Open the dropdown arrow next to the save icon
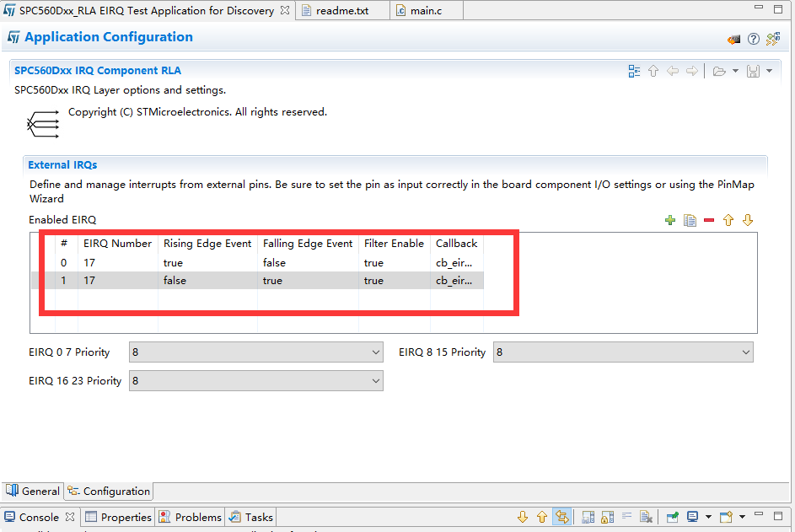 pyautogui.click(x=769, y=71)
